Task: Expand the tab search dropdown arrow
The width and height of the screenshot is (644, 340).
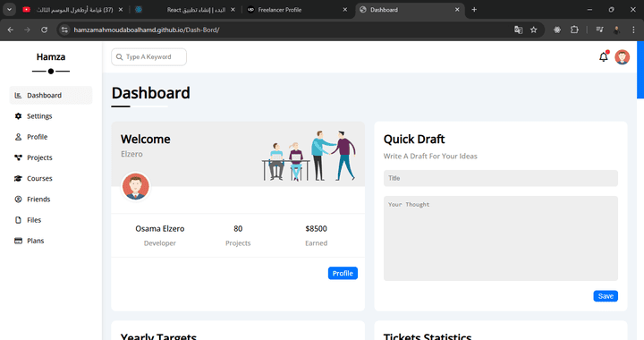Action: click(x=9, y=10)
